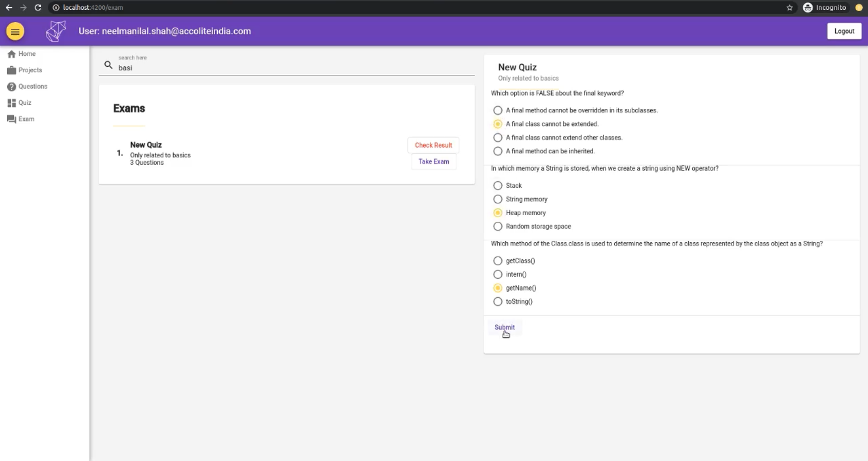Open Home in the sidebar menu
Image resolution: width=868 pixels, height=461 pixels.
click(27, 54)
